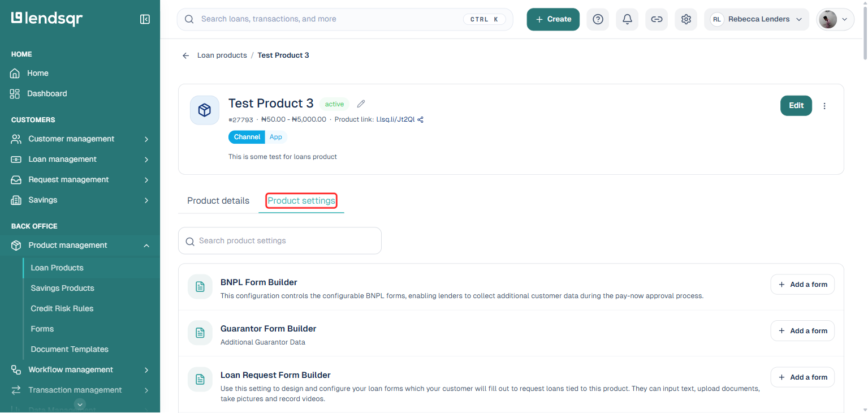
Task: Click the Create button
Action: (553, 19)
